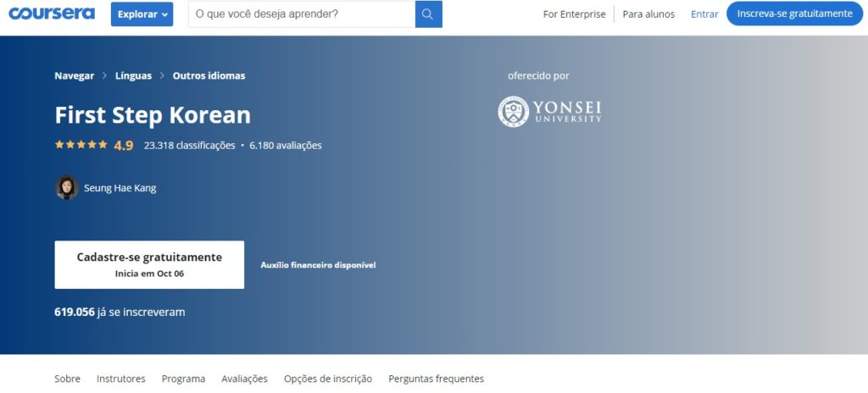Expand the Explorar dropdown menu
The image size is (868, 393).
pos(142,14)
